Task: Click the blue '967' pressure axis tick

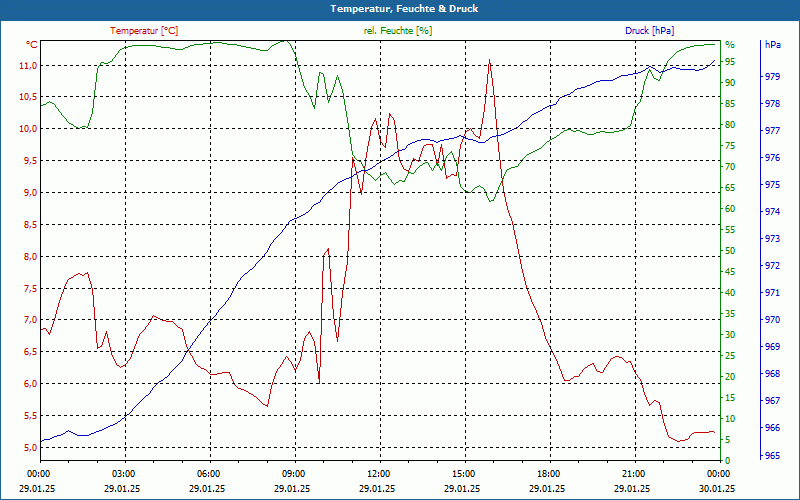Action: pyautogui.click(x=772, y=401)
